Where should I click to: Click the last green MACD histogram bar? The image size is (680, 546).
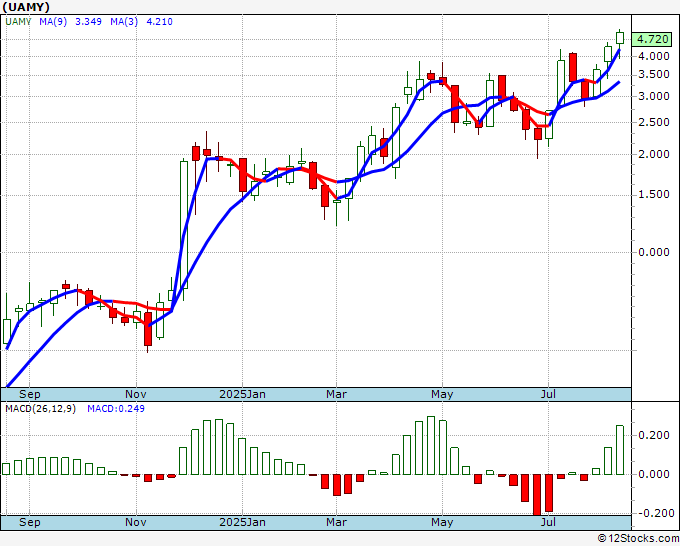pyautogui.click(x=620, y=450)
